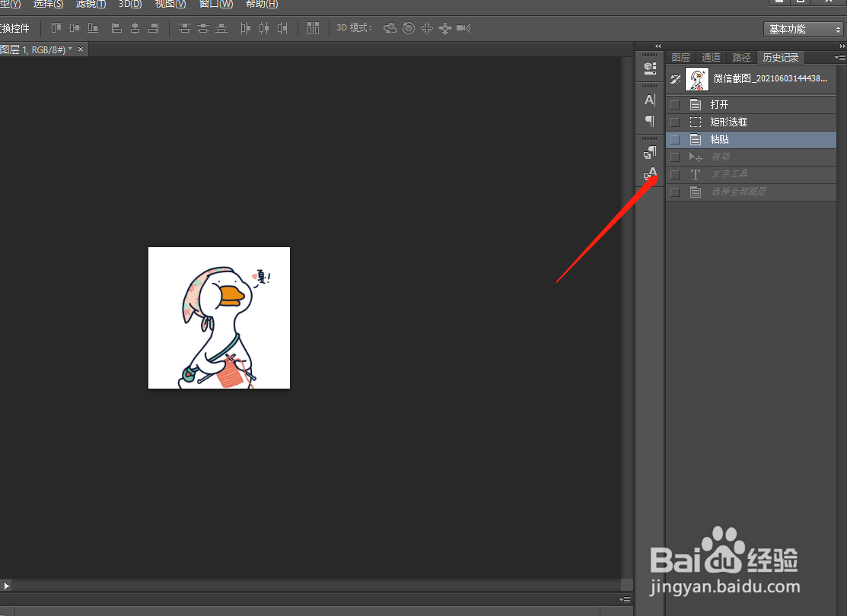Click the align horizontal centers icon
This screenshot has height=616, width=847.
135,28
